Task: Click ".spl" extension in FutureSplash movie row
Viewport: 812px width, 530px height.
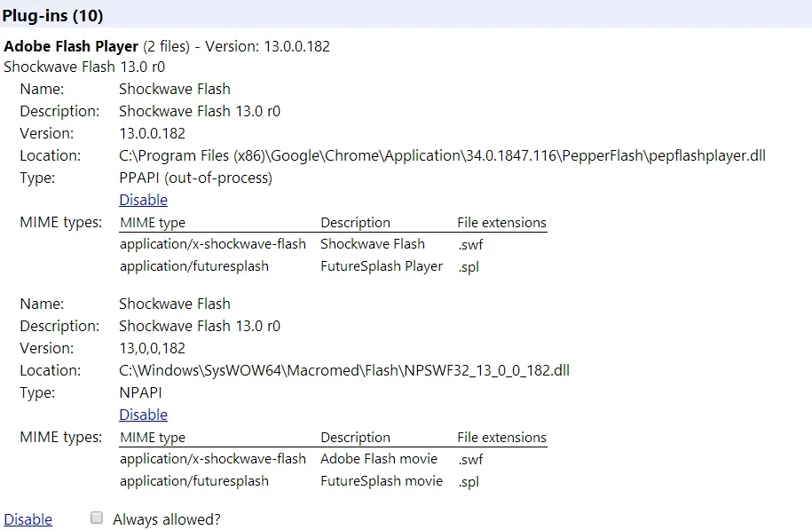Action: 469,482
